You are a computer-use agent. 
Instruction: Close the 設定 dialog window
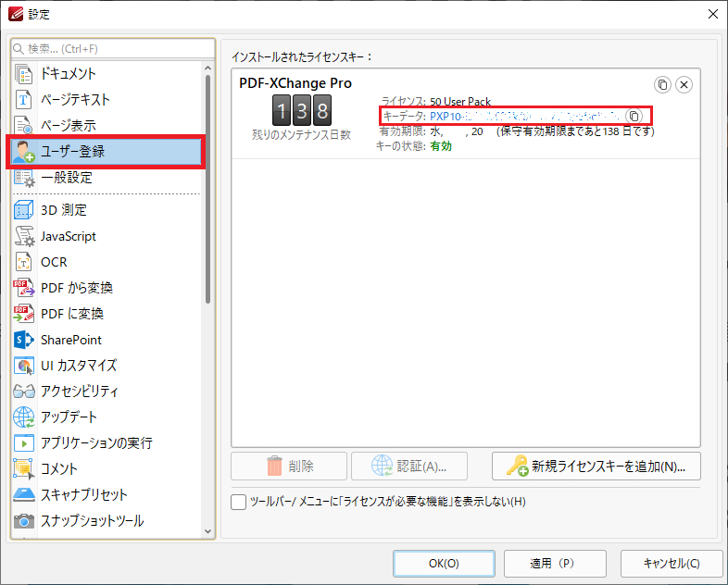(x=712, y=15)
